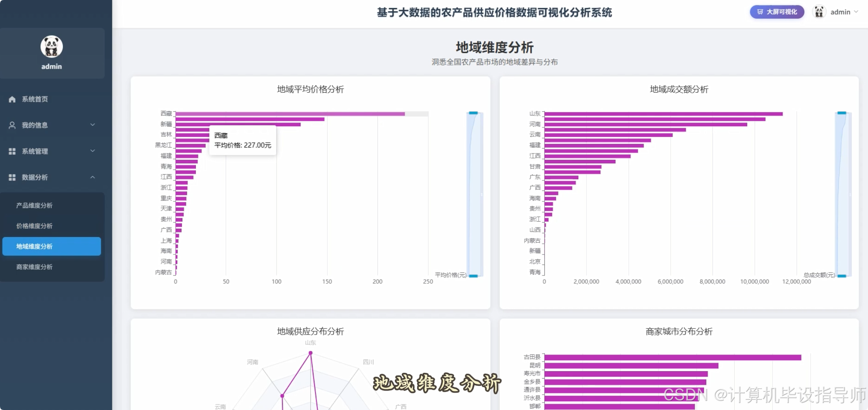Click the grid icon beside 数据分析
Viewport: 868px width, 410px height.
11,177
